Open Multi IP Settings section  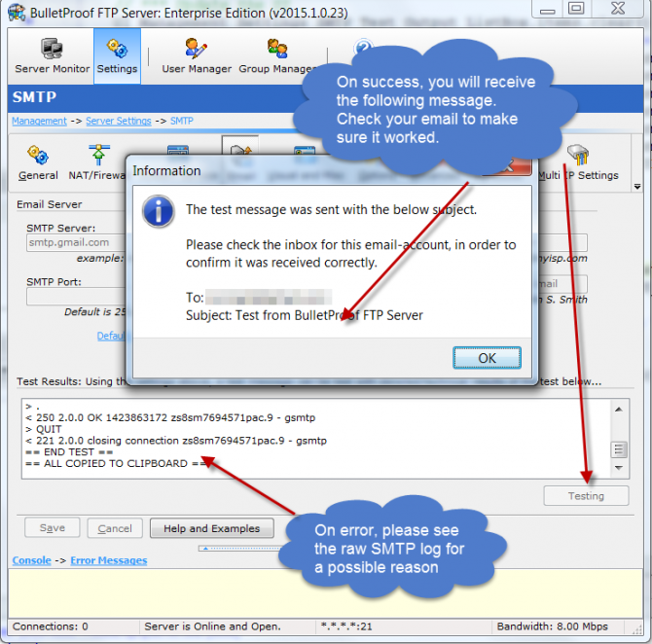pyautogui.click(x=579, y=163)
